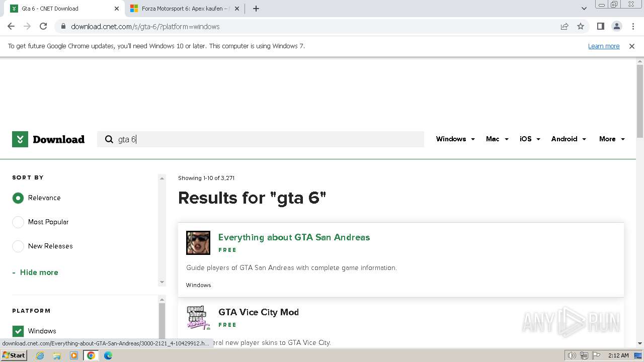
Task: Open GTA Vice City Mod link
Action: 259,312
